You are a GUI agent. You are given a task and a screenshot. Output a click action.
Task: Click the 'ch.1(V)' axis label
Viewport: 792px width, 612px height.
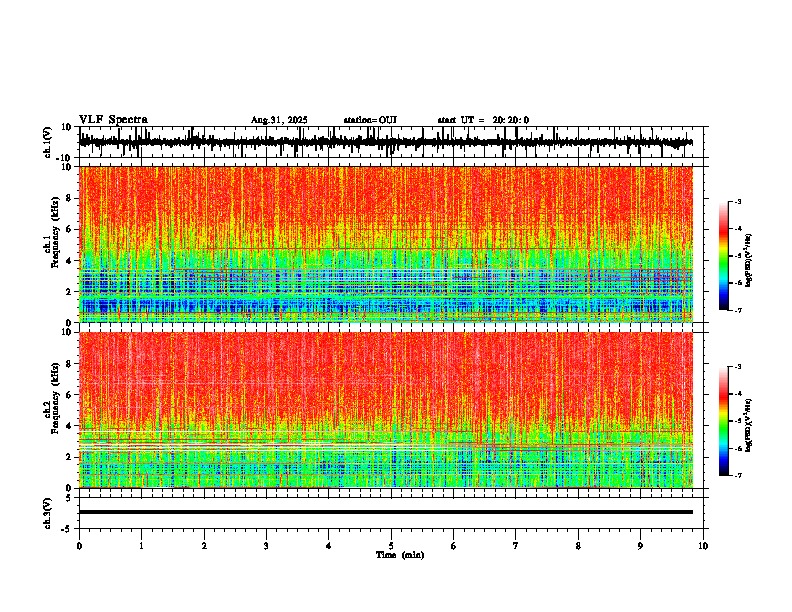(x=48, y=142)
